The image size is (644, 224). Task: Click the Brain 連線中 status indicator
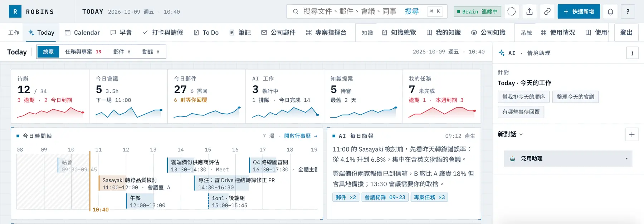click(x=477, y=11)
